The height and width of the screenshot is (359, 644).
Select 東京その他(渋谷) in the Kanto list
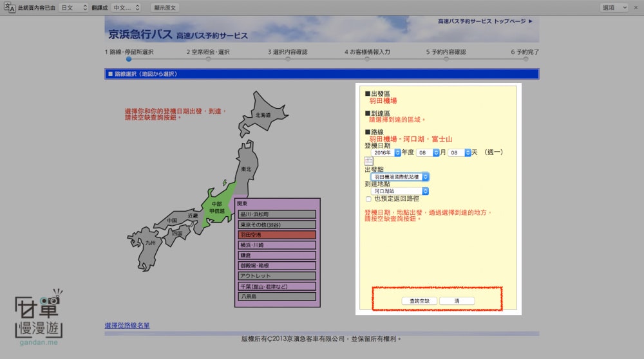277,225
